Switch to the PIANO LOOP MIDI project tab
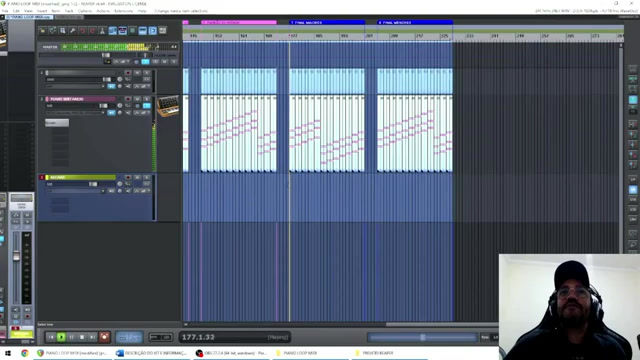 (x=29, y=17)
